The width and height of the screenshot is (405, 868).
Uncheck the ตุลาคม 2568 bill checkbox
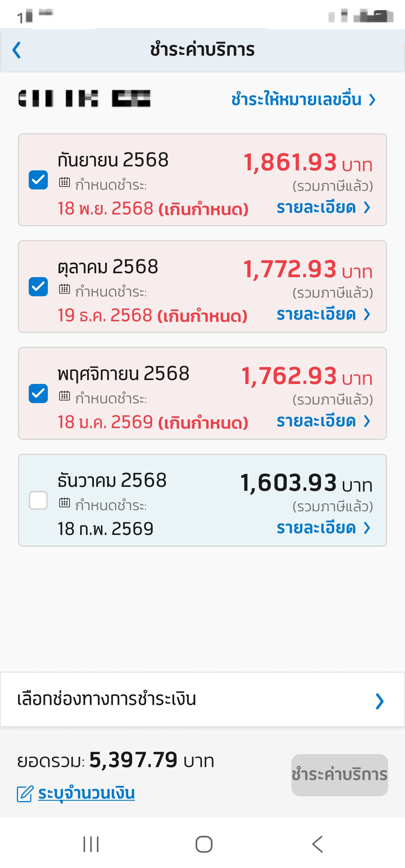39,287
